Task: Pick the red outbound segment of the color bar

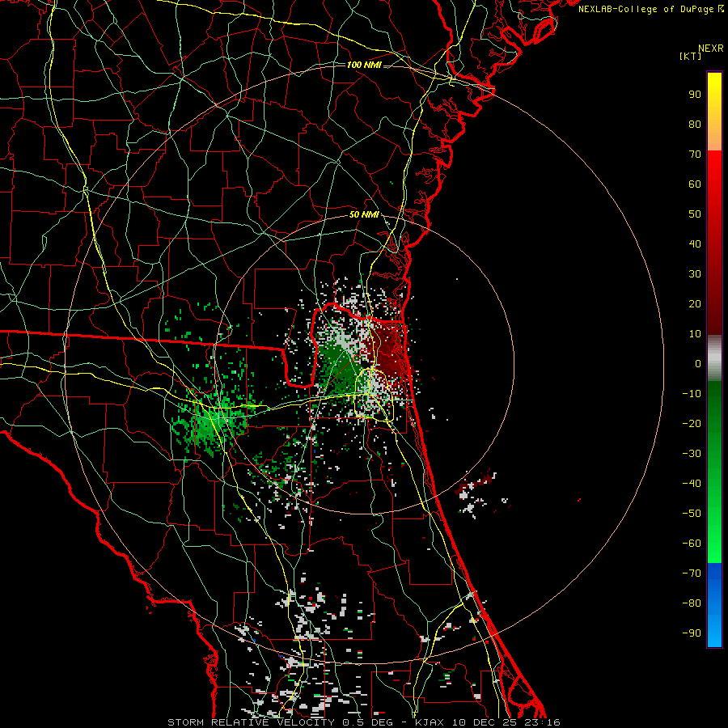Action: point(714,243)
